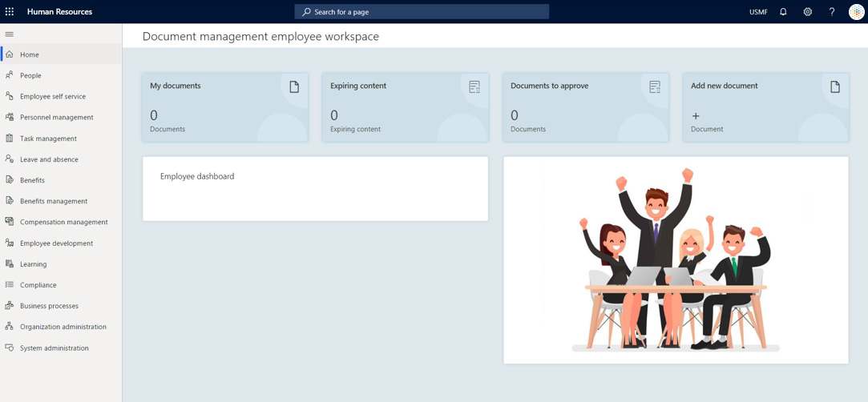Click the System administration icon
This screenshot has width=868, height=402.
pos(9,348)
